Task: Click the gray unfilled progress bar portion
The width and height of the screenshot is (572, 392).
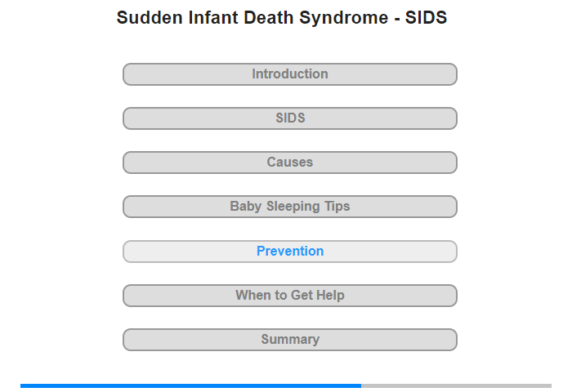Action: point(456,385)
